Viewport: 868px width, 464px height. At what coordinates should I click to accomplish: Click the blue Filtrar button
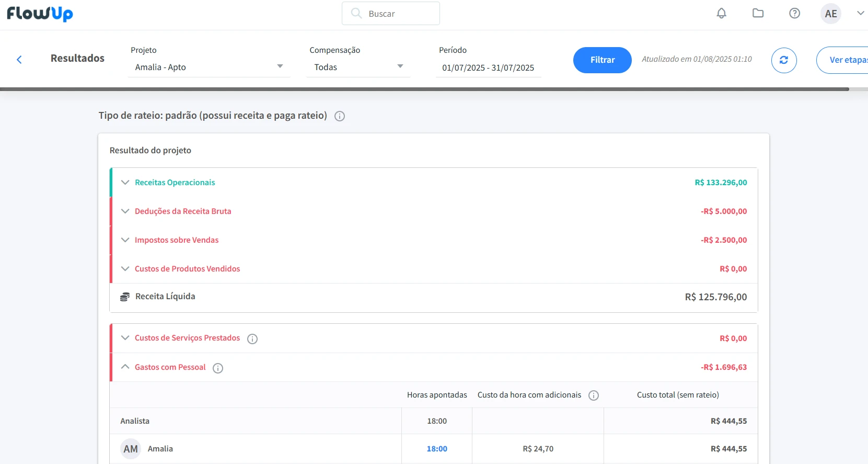pos(602,60)
